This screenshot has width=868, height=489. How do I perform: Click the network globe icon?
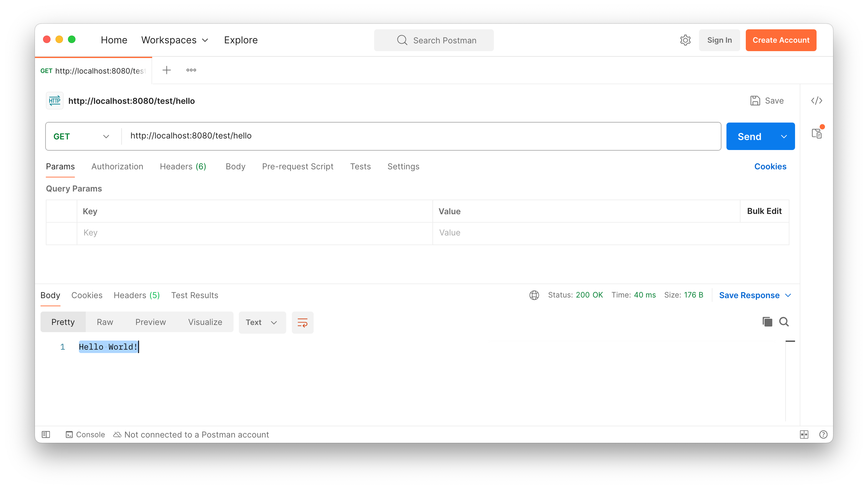[x=534, y=295]
